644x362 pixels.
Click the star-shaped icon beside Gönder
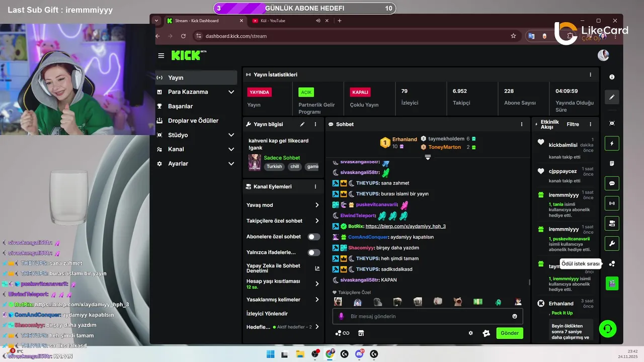pos(486,333)
